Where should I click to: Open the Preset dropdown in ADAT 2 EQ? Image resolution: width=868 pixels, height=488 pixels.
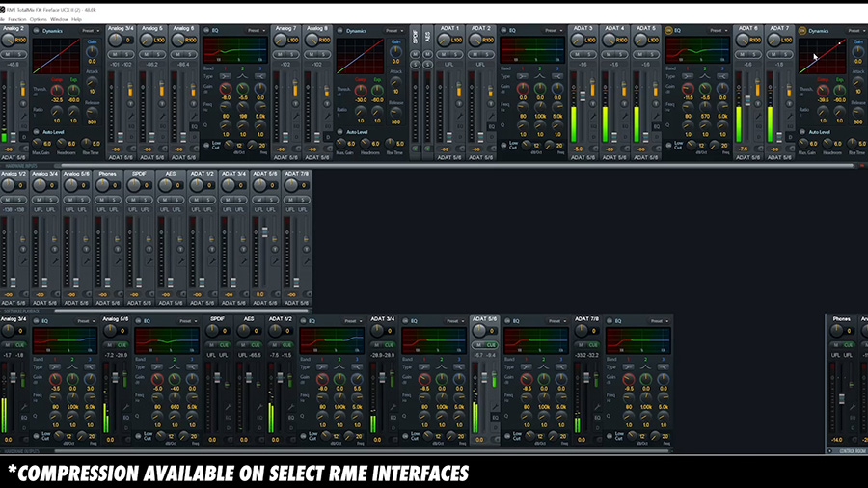[x=553, y=31]
